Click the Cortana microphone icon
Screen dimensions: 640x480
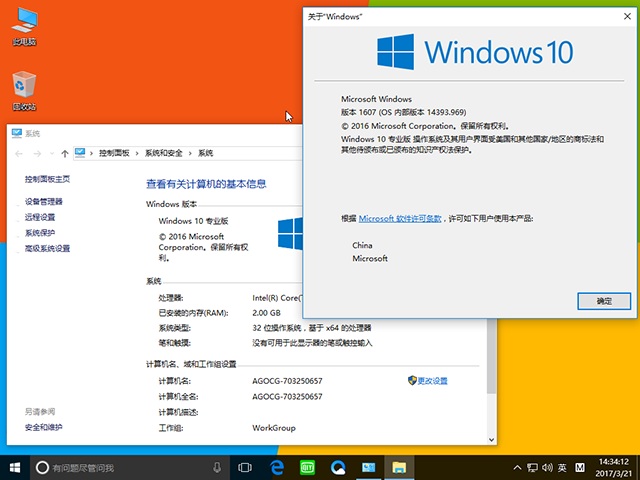point(217,467)
